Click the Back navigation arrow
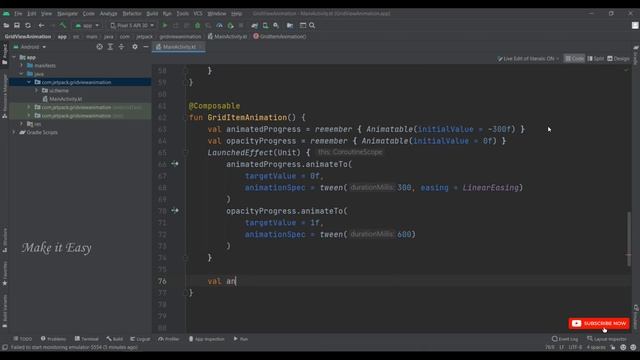 pyautogui.click(x=41, y=25)
